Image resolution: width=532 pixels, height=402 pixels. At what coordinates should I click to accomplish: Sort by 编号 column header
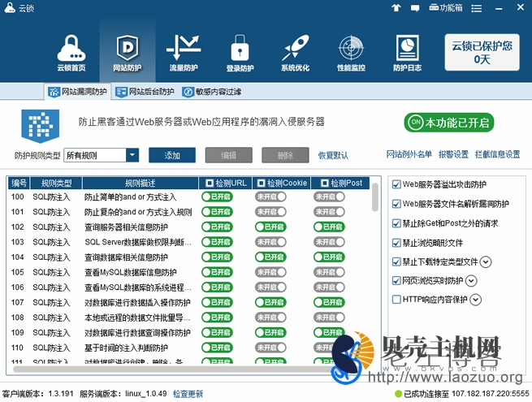(19, 184)
